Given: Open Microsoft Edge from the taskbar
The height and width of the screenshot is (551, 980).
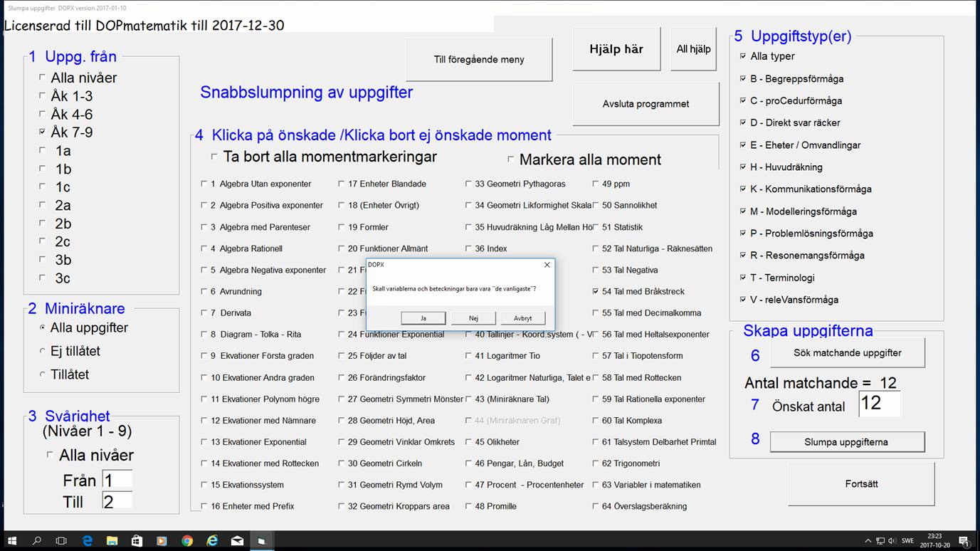Looking at the screenshot, I should 87,541.
